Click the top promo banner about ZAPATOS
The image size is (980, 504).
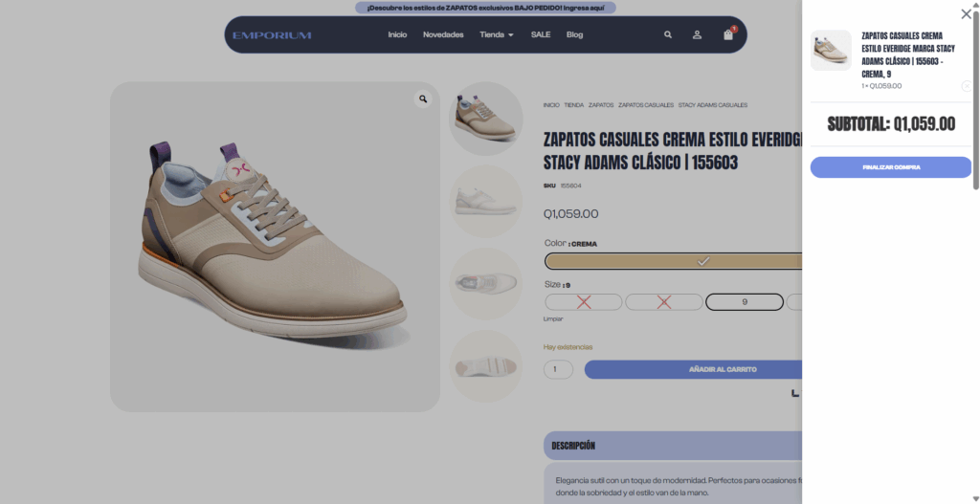coord(485,8)
